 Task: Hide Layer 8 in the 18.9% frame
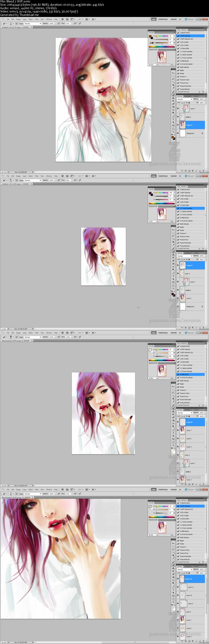click(178, 422)
